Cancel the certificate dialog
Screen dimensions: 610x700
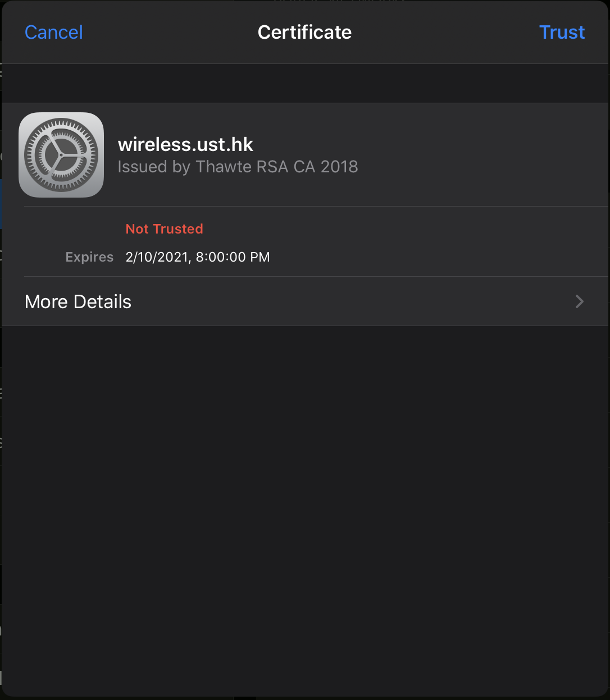54,33
